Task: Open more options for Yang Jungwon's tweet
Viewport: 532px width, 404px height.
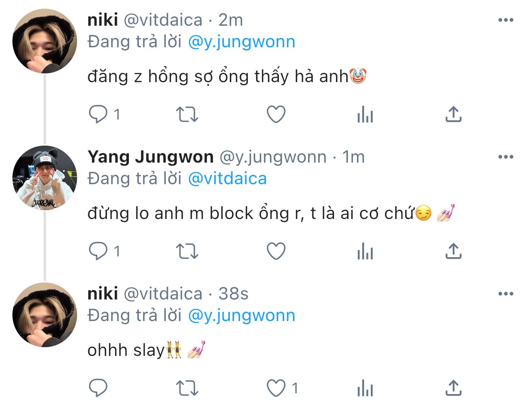Action: 506,157
